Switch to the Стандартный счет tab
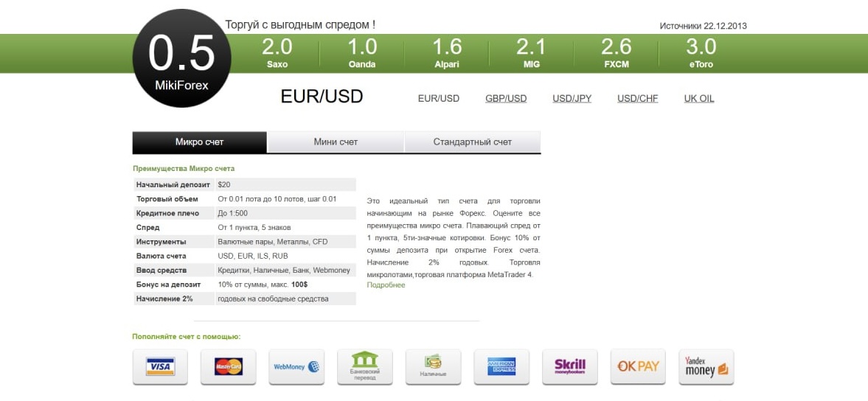 click(472, 142)
